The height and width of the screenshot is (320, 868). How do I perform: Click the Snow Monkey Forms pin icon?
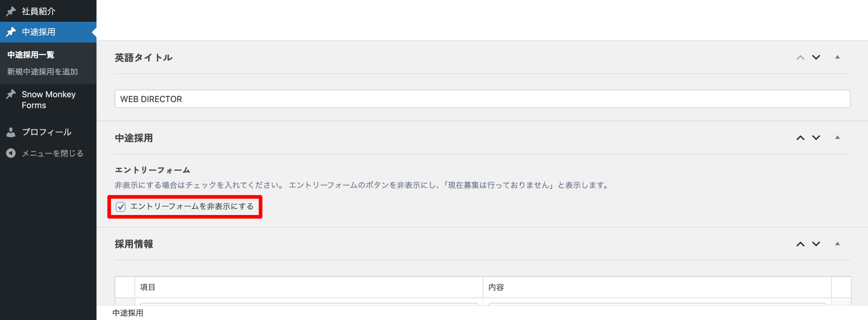click(x=11, y=95)
